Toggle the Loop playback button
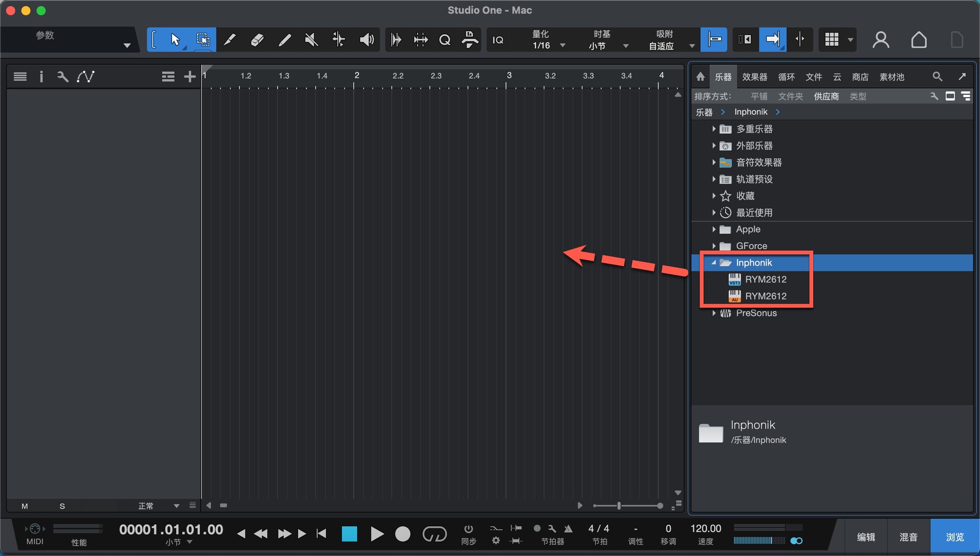Image resolution: width=980 pixels, height=556 pixels. point(434,534)
